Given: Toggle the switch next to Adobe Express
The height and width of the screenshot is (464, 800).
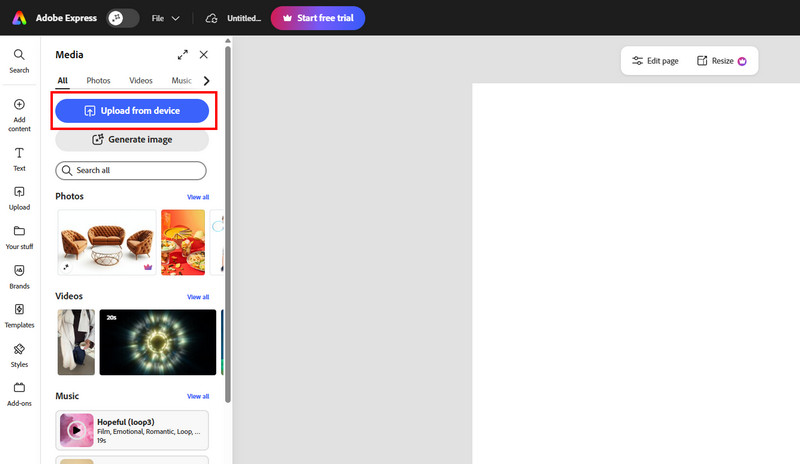Looking at the screenshot, I should tap(123, 18).
